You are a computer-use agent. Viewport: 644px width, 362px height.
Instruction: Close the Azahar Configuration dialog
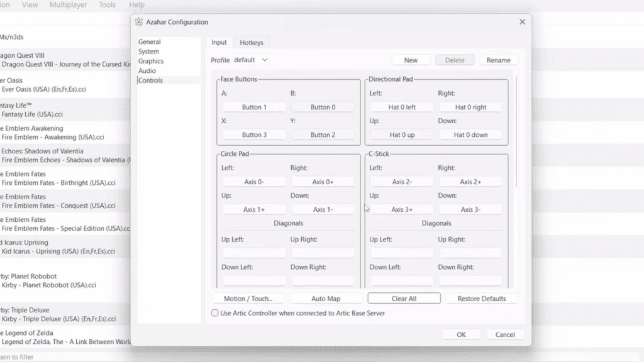tap(522, 22)
